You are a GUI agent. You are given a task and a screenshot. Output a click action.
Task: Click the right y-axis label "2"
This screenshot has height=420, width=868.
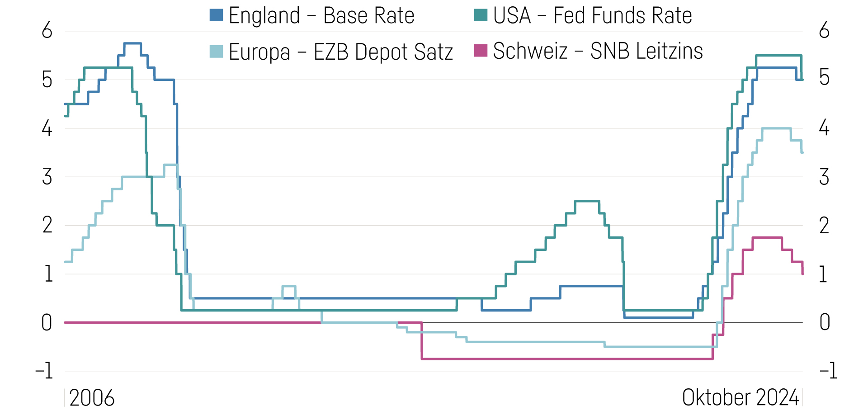coord(825,226)
